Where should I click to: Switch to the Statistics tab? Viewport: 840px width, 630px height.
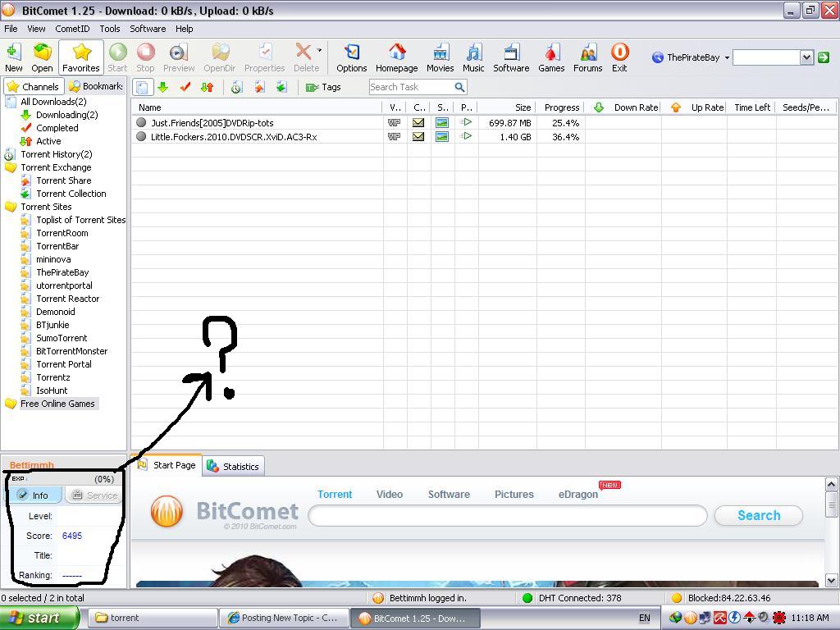233,466
